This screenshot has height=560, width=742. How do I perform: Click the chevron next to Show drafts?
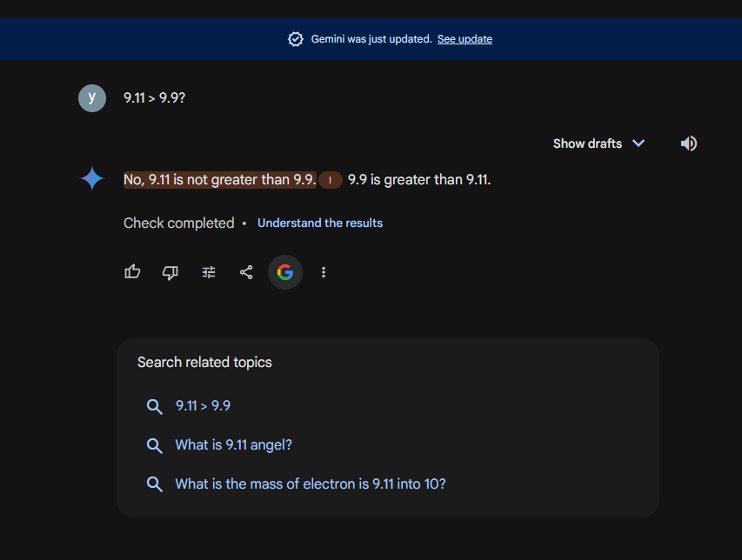[638, 143]
